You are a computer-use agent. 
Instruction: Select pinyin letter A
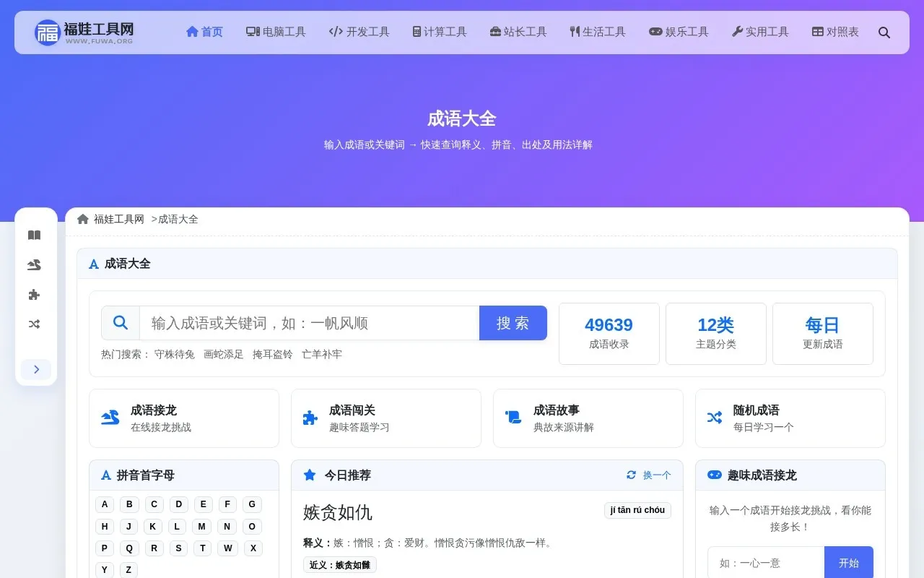105,504
